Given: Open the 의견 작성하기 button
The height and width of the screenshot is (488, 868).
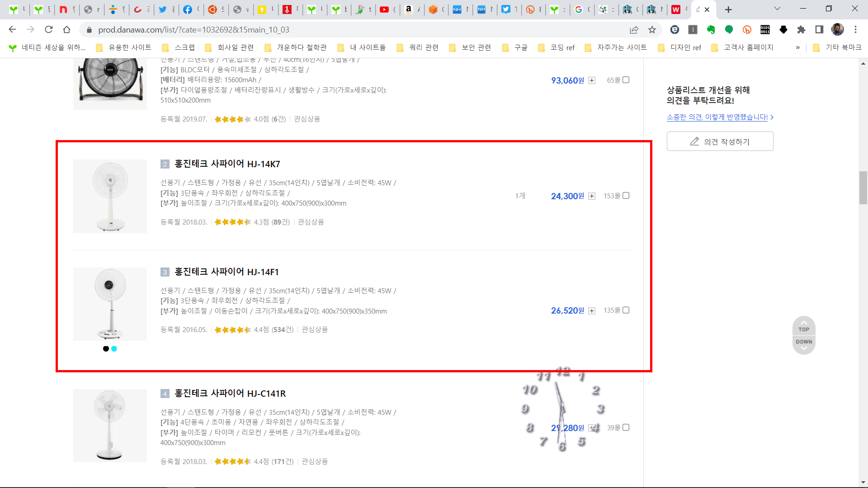Looking at the screenshot, I should click(720, 141).
